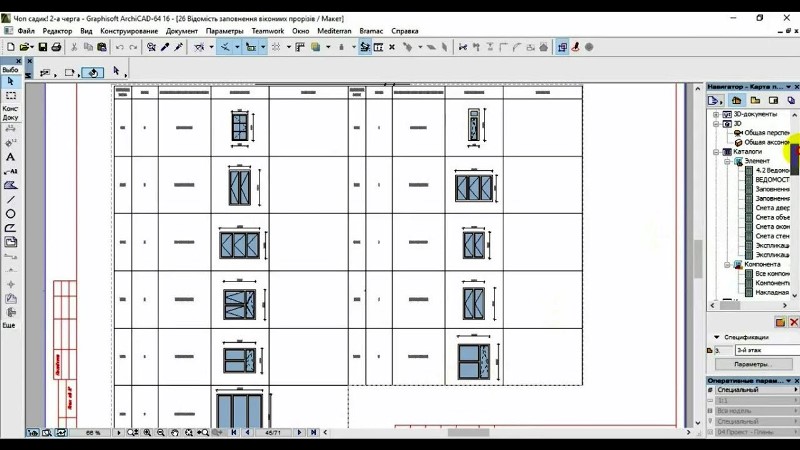The height and width of the screenshot is (450, 800).
Task: Toggle the highlighted geometry method in Info Box
Action: [93, 73]
